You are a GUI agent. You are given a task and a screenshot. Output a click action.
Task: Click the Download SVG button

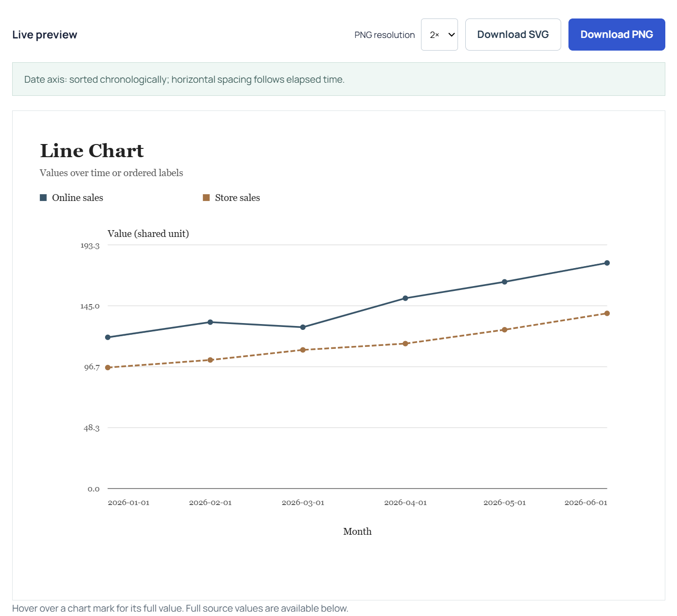tap(513, 35)
